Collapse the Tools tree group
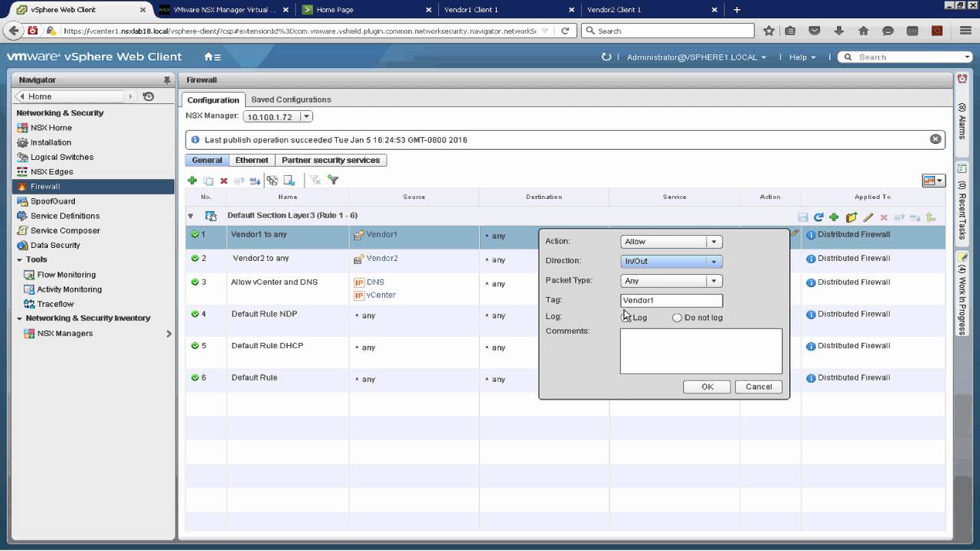The image size is (980, 551). (19, 259)
